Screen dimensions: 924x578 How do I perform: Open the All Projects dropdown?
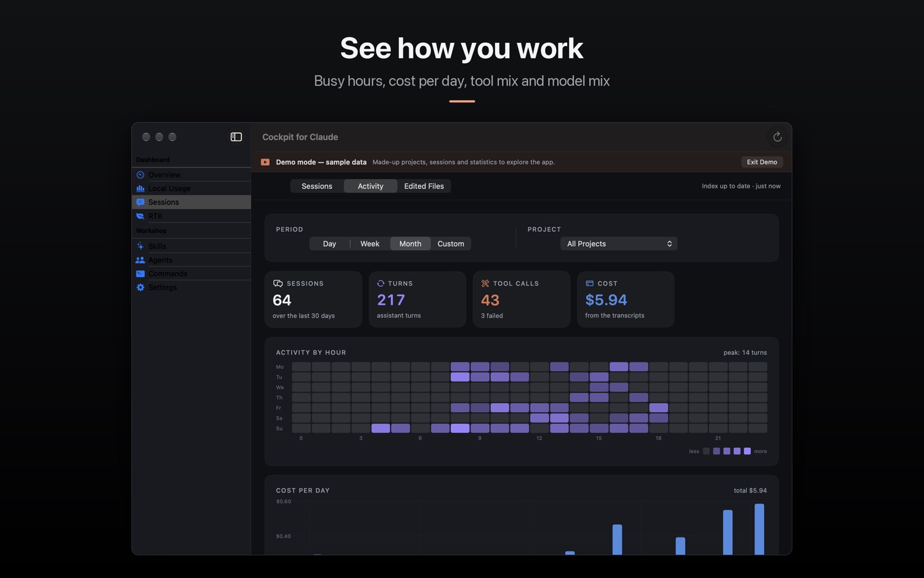click(x=619, y=244)
